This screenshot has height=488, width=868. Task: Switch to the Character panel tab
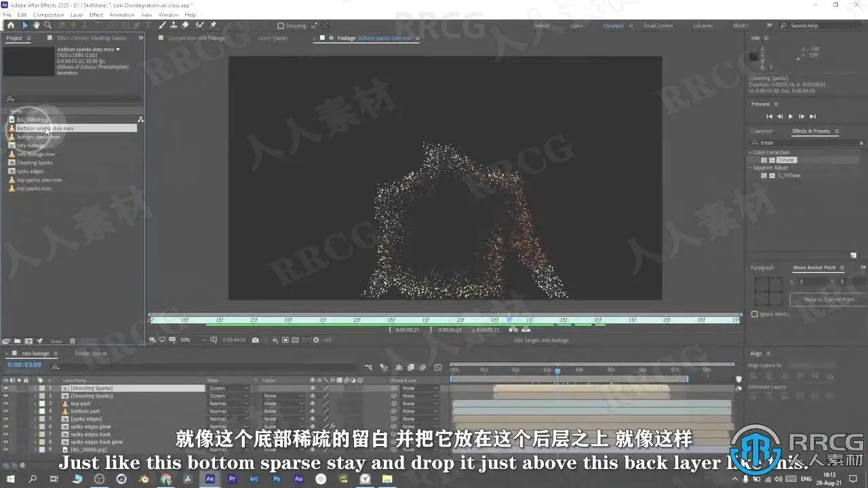tap(762, 131)
